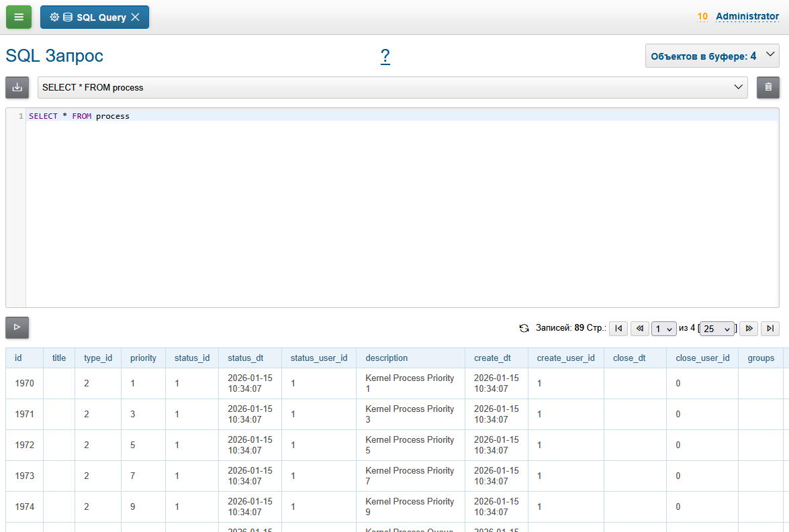Go to next page of results
Viewport: 789px width, 532px height.
[x=748, y=329]
